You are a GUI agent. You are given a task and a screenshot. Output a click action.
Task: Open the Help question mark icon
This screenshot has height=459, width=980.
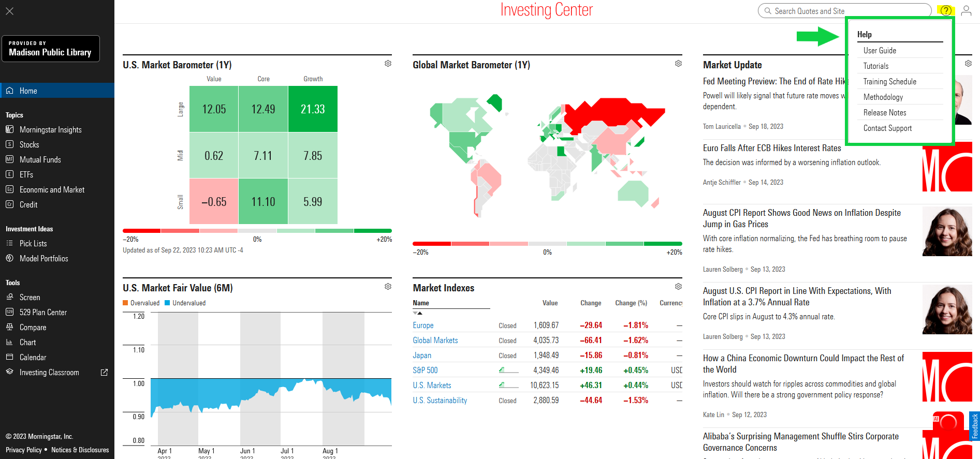point(946,10)
